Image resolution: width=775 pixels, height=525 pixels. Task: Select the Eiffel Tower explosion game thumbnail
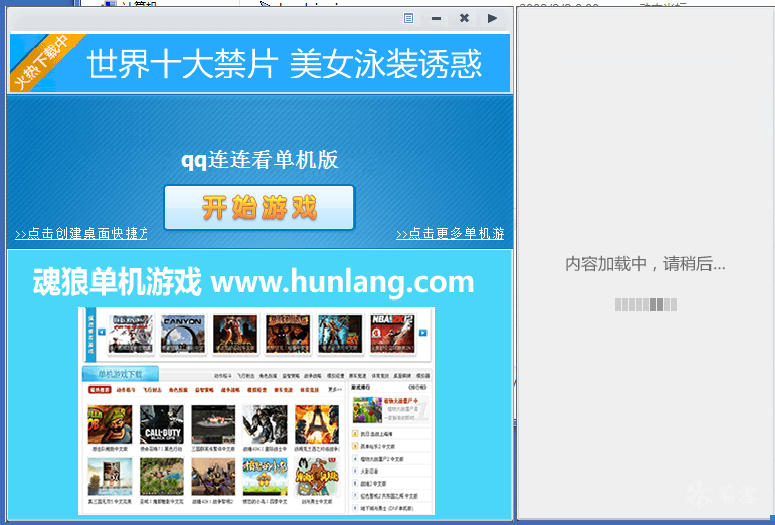coord(316,424)
